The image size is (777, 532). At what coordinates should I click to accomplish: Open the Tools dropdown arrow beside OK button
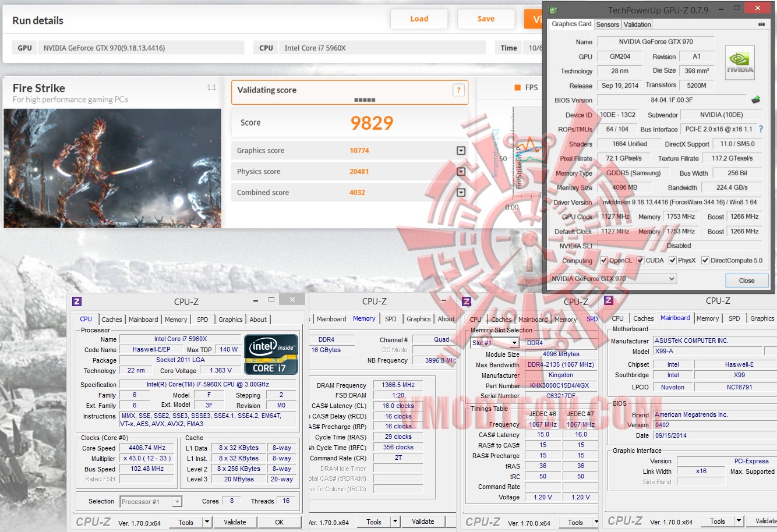point(207,522)
